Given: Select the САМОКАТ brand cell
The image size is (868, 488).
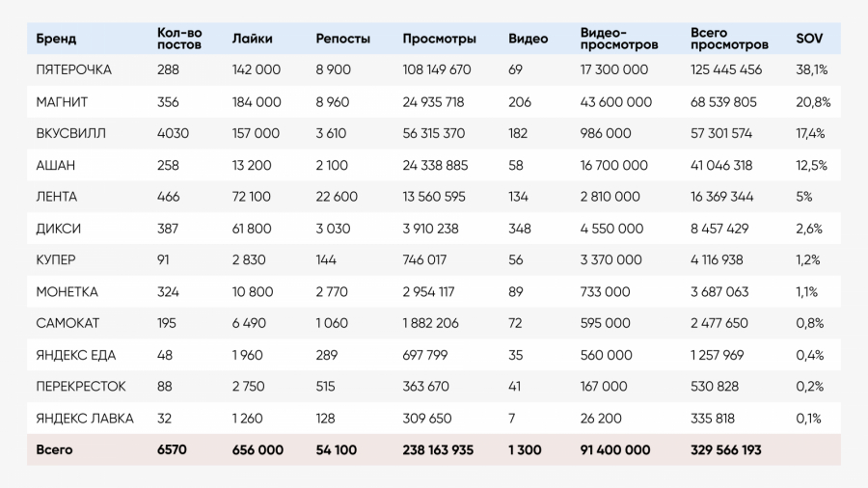Looking at the screenshot, I should (67, 323).
